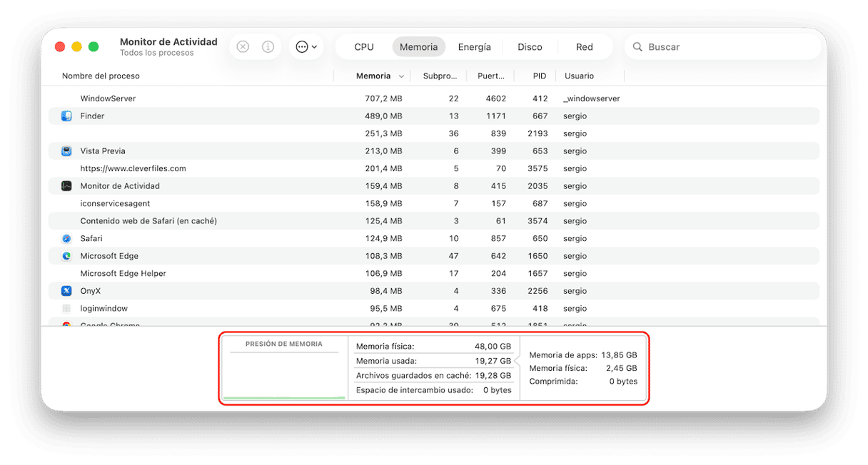Select the Vista Previa app icon

coord(66,151)
